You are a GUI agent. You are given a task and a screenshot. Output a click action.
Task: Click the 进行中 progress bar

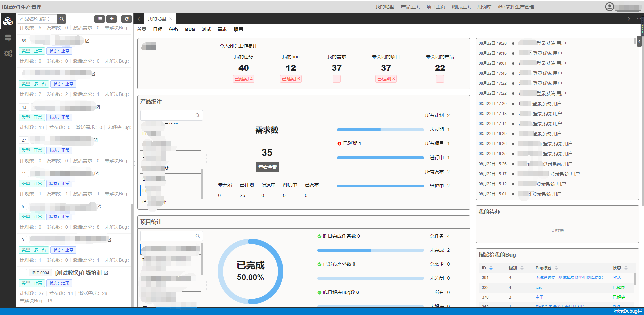coord(380,157)
